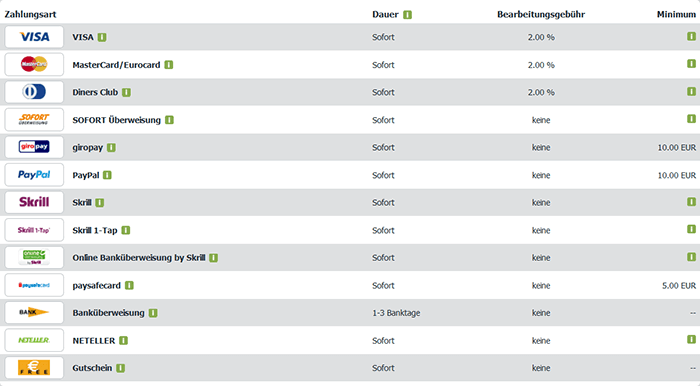Pick the PayPal logo button

pyautogui.click(x=34, y=174)
